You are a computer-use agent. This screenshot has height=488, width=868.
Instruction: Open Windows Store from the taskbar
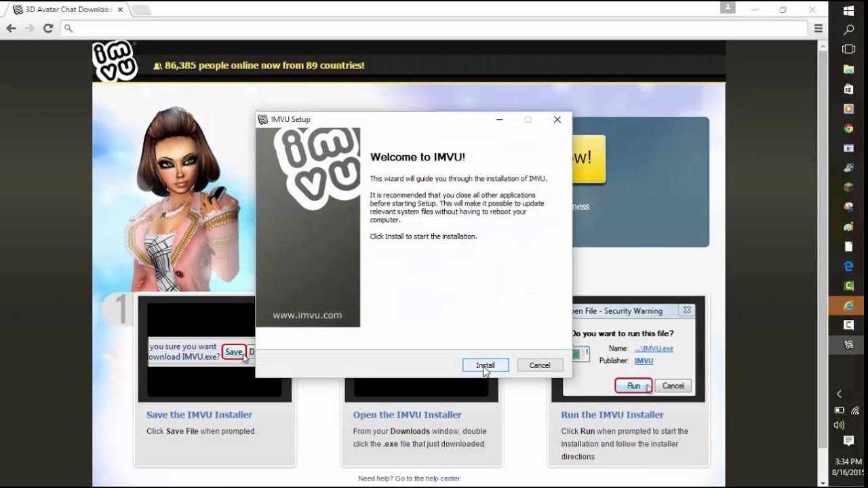848,89
